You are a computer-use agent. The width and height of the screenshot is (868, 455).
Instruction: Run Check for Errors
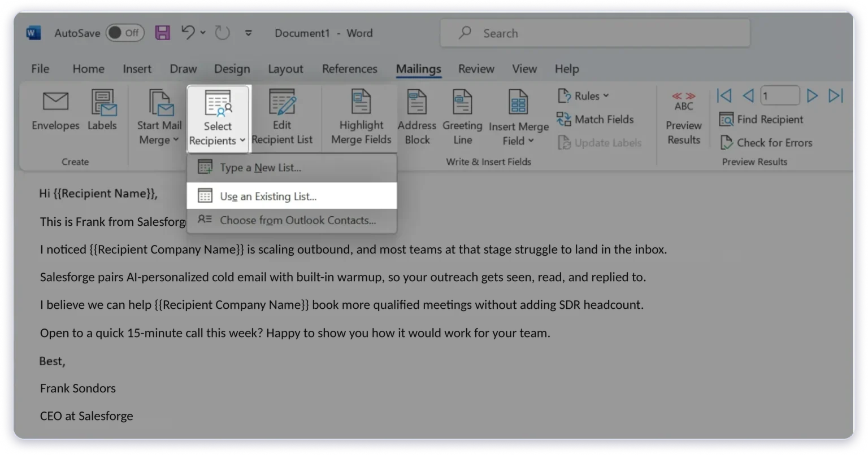point(766,143)
